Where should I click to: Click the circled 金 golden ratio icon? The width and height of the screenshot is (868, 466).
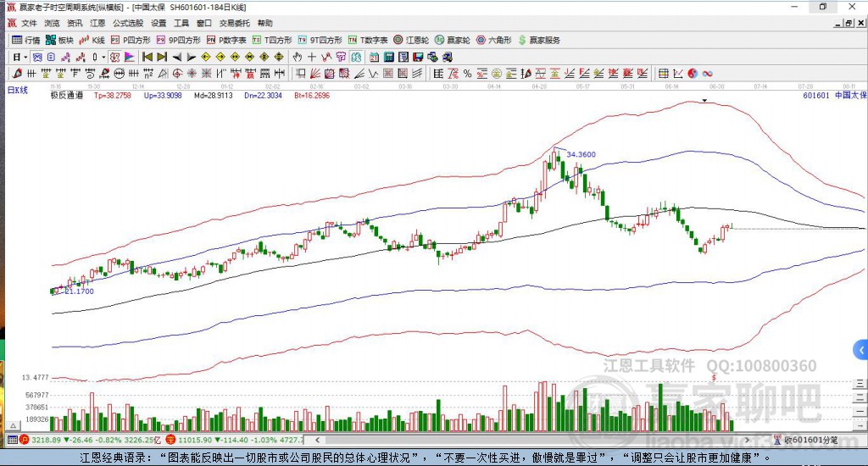click(497, 74)
